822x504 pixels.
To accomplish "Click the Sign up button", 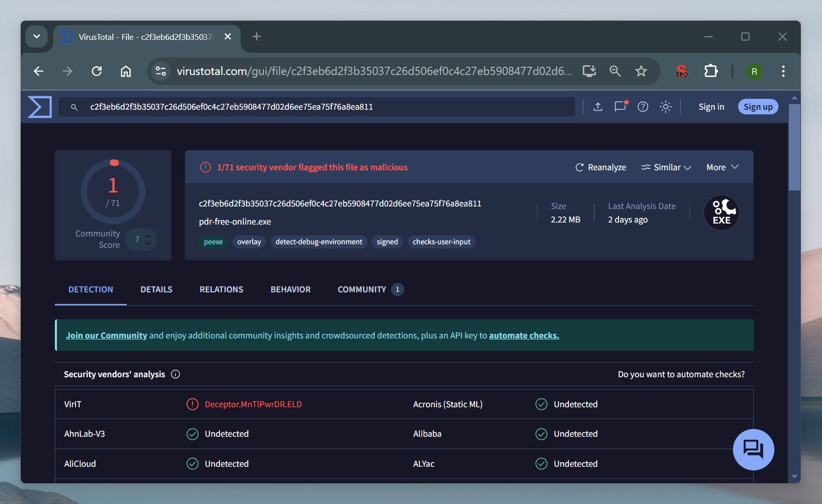I will tap(758, 107).
